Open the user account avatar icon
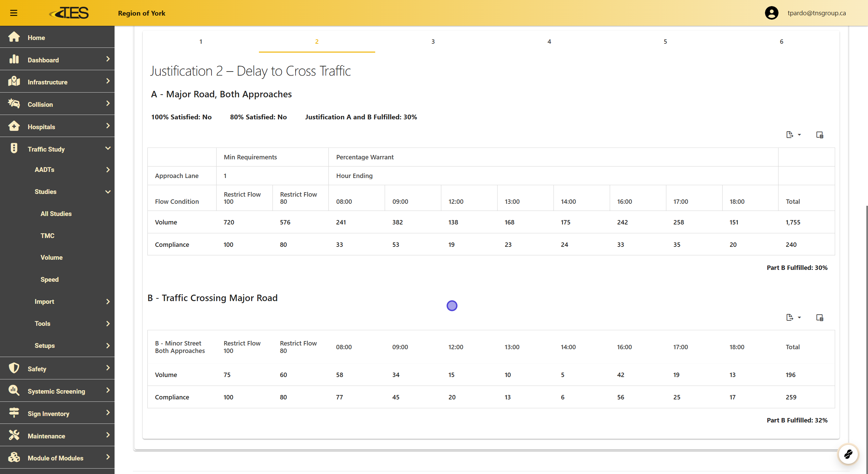 (771, 13)
